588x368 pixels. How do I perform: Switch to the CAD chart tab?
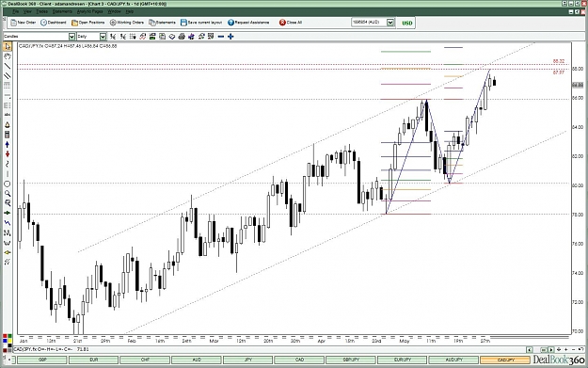299,360
